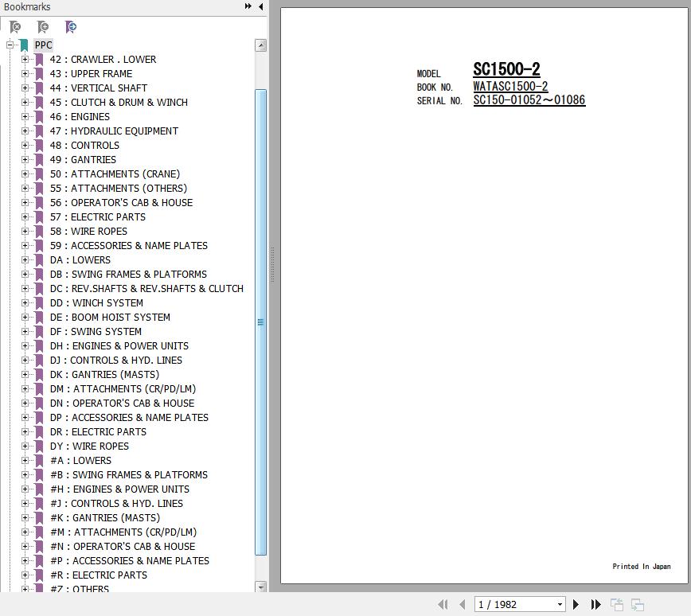Image resolution: width=691 pixels, height=616 pixels.
Task: Click the purple bookmark icon of 46 : ENGINES
Action: pos(39,116)
